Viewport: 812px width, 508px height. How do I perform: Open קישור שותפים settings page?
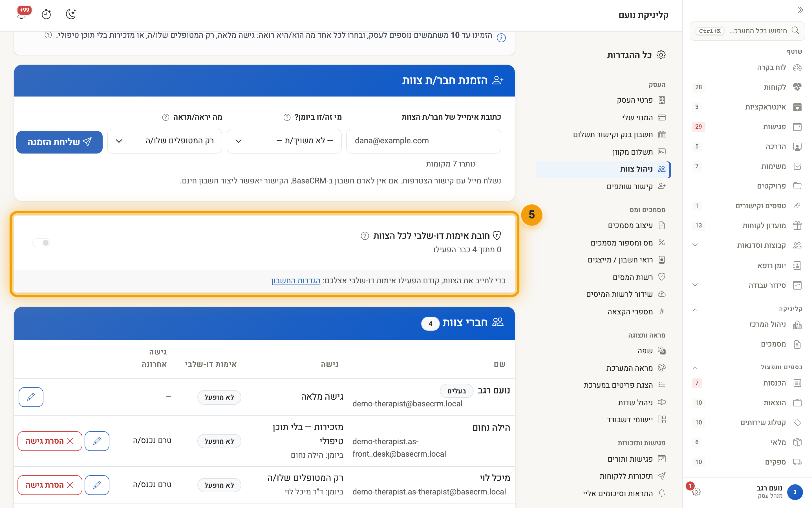[x=603, y=187]
